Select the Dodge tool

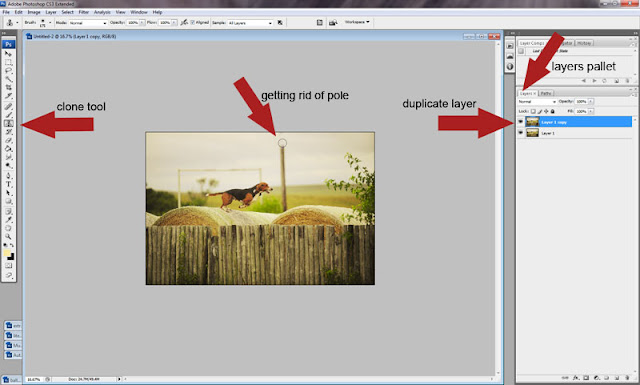click(x=8, y=165)
